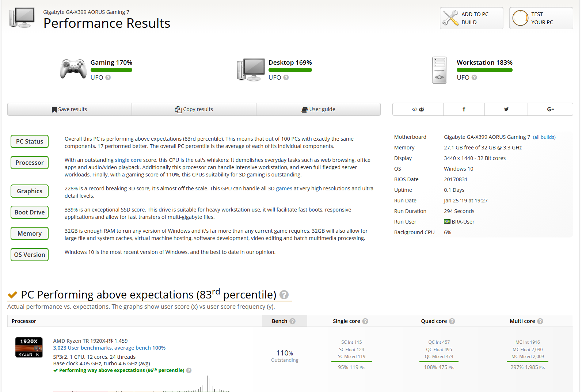Jump to Graphics section
Image resolution: width=582 pixels, height=392 pixels.
[x=30, y=191]
